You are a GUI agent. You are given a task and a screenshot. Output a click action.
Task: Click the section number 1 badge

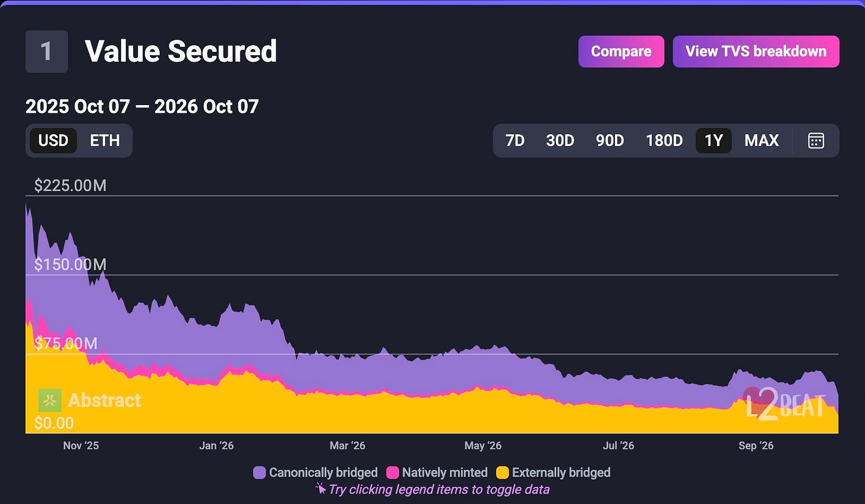click(46, 52)
